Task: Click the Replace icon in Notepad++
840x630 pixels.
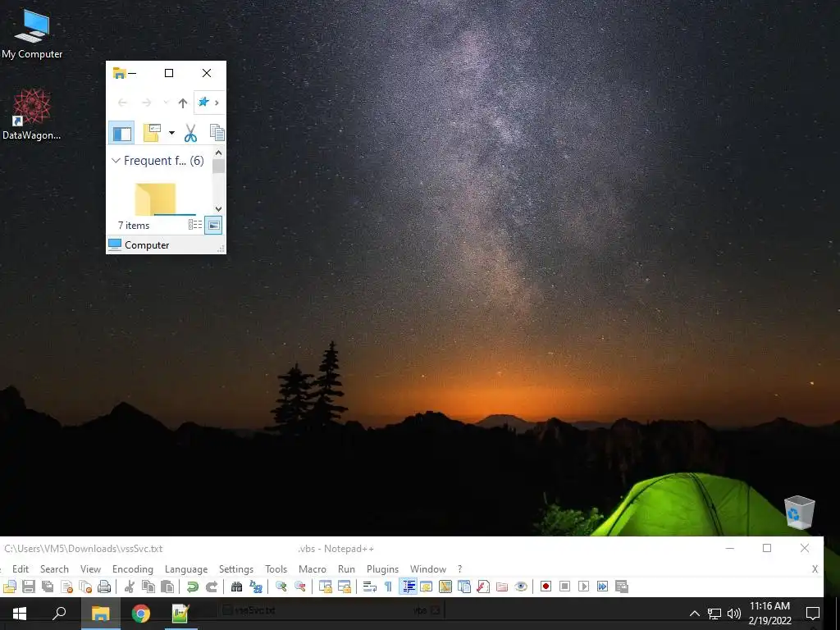Action: (x=256, y=587)
